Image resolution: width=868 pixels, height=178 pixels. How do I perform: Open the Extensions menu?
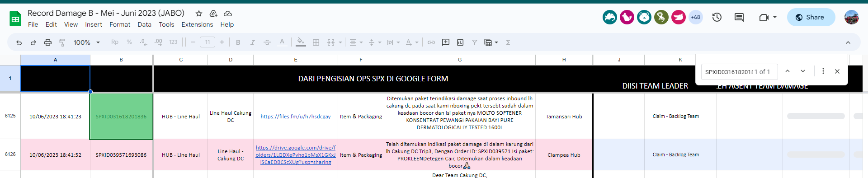point(197,24)
